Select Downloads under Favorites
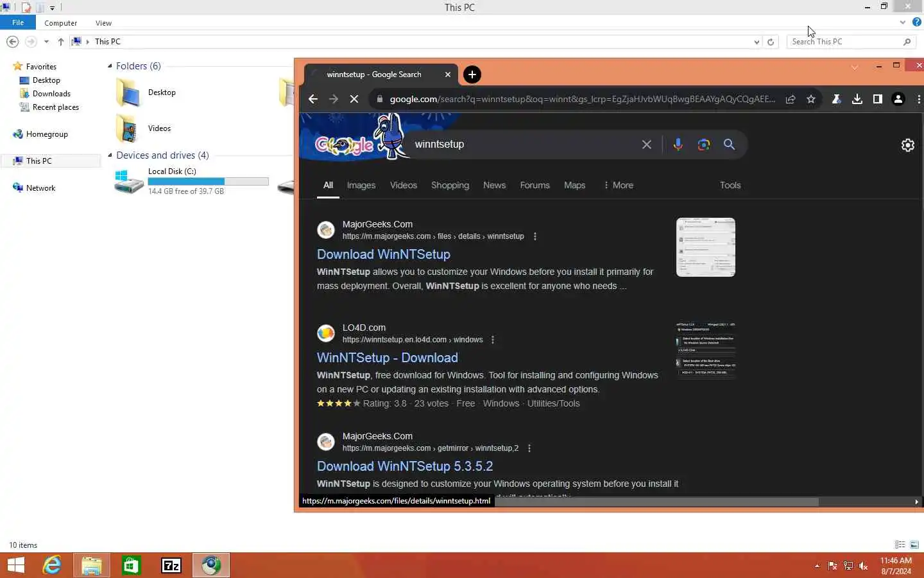This screenshot has height=578, width=924. pos(51,94)
